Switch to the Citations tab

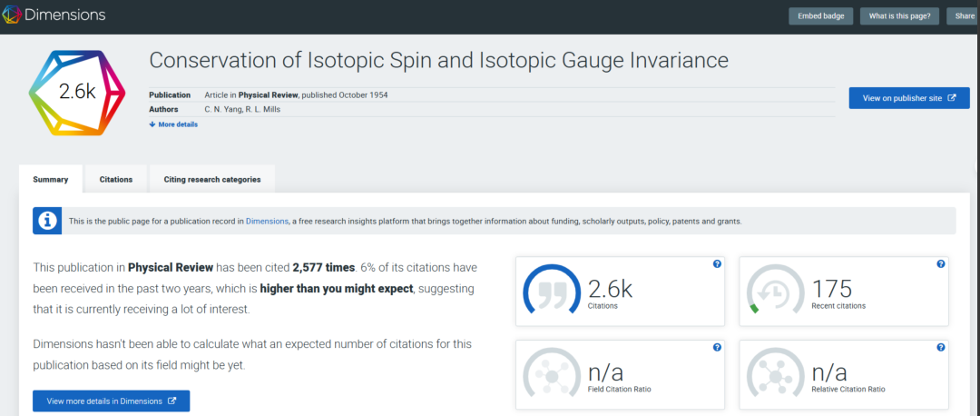(116, 180)
